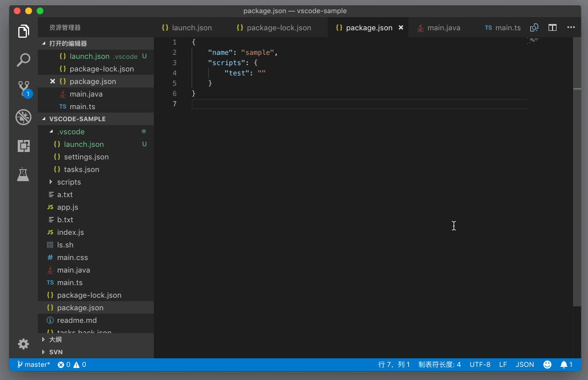Open the Test beaker icon view
Screen dimensions: 588x380
[23, 174]
